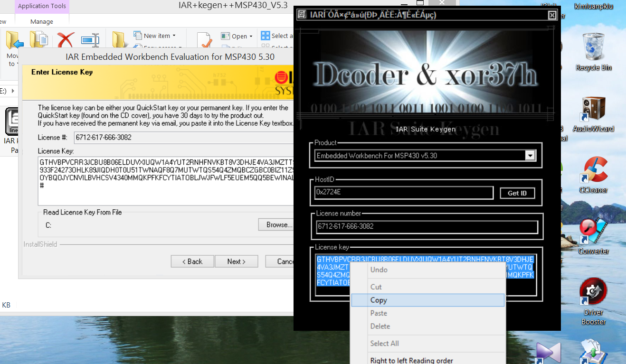Choose Right to left Reading order option
Viewport: 626px width, 364px height.
click(427, 360)
